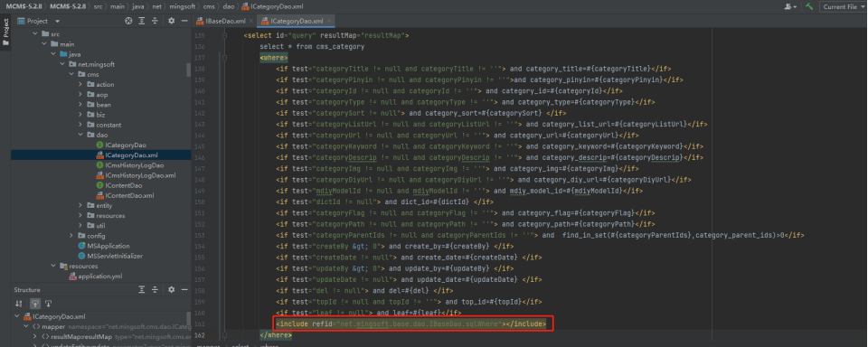
Task: Click ICategoryDao.xml breadcrumb in navigation bar
Action: pos(271,6)
